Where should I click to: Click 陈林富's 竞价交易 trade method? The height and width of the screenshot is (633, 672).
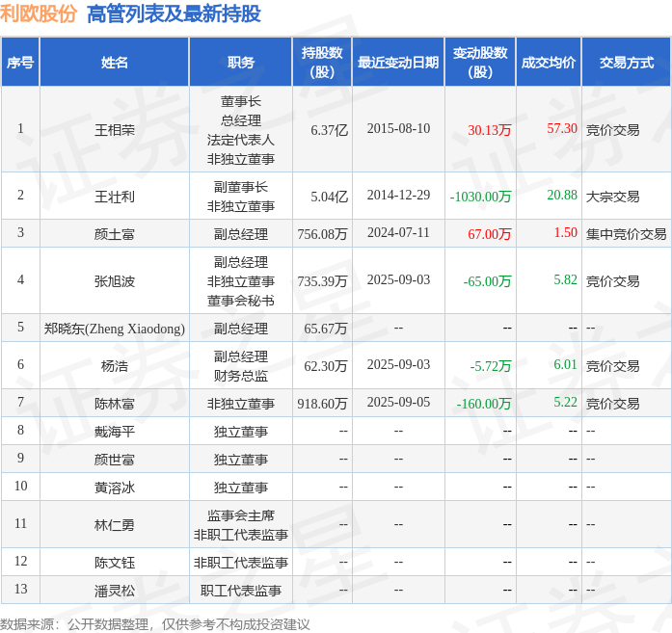612,404
